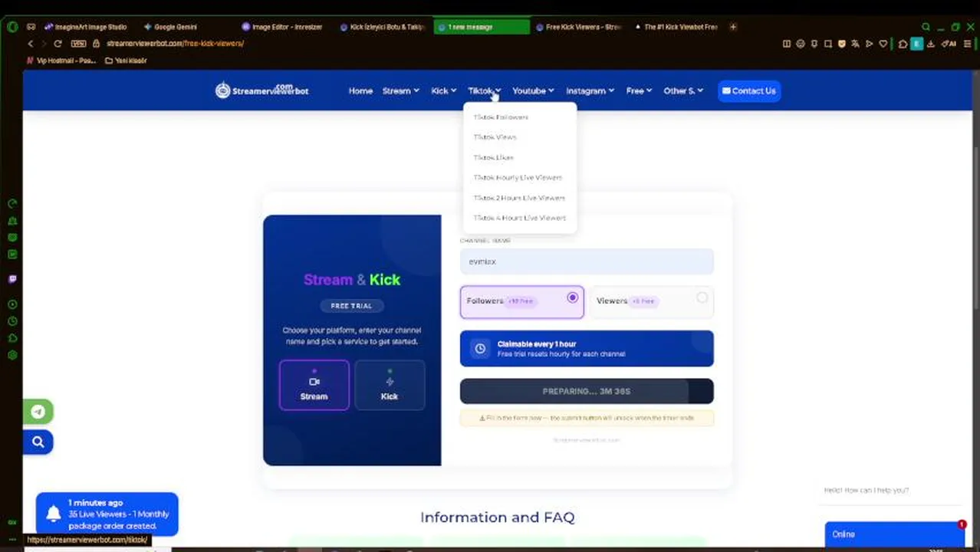Expand the Tiktok nav dropdown
This screenshot has height=552, width=980.
pyautogui.click(x=484, y=90)
